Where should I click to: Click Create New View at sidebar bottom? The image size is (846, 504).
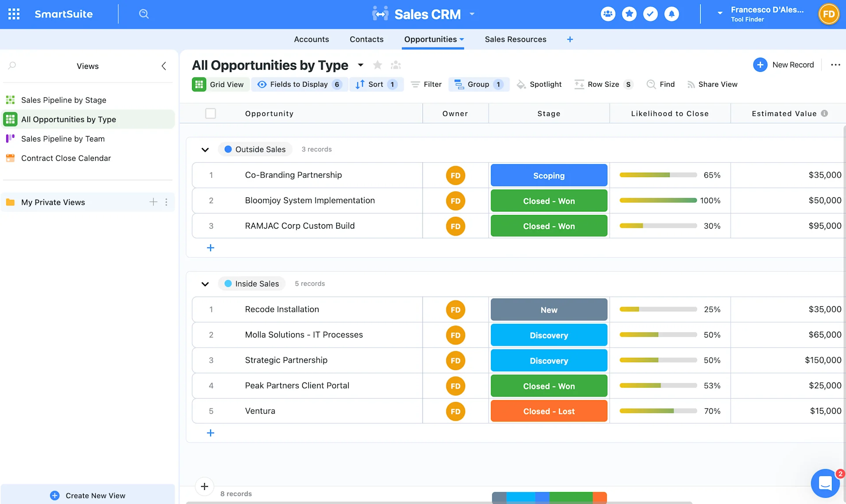pyautogui.click(x=88, y=495)
